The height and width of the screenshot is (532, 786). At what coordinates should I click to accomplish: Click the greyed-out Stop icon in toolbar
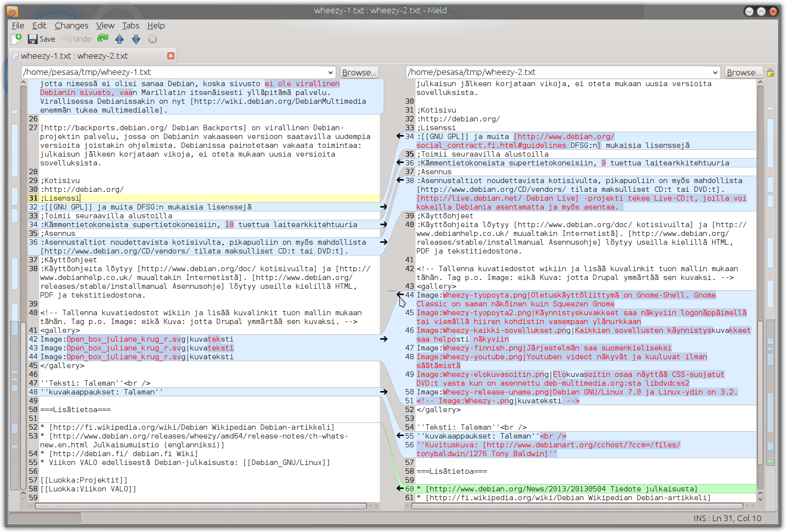click(153, 39)
